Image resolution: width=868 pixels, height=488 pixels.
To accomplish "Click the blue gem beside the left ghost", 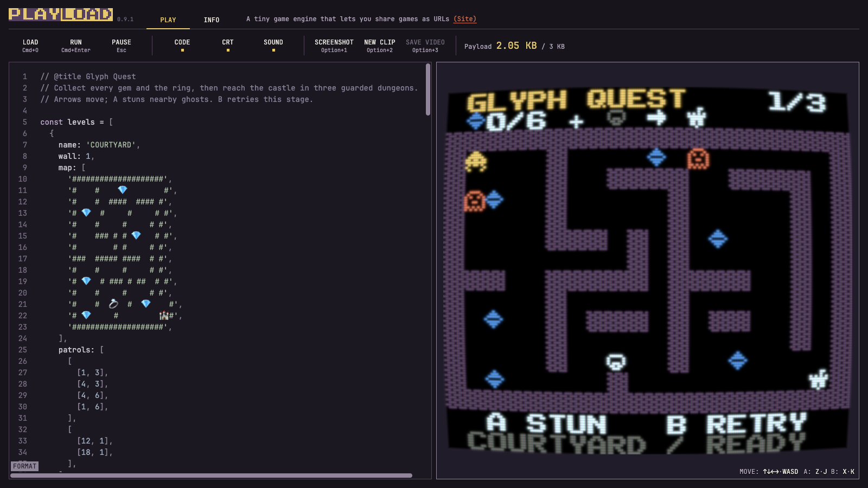I will tap(494, 200).
